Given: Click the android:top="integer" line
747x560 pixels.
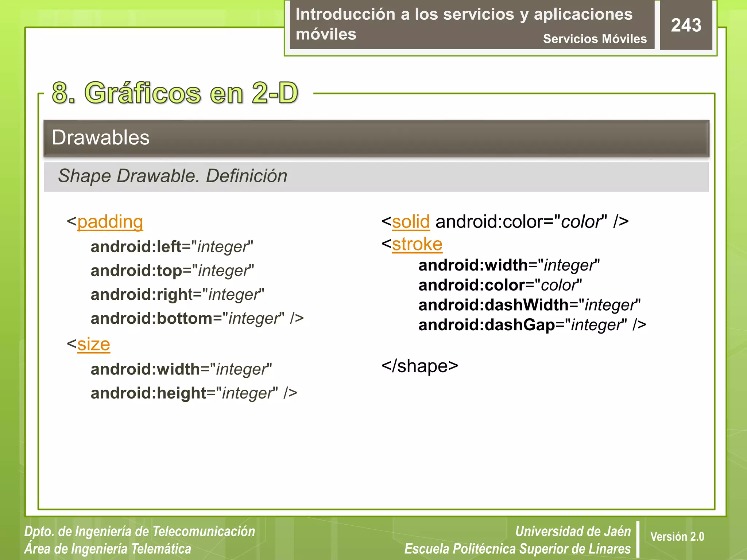Looking at the screenshot, I should pos(172,271).
